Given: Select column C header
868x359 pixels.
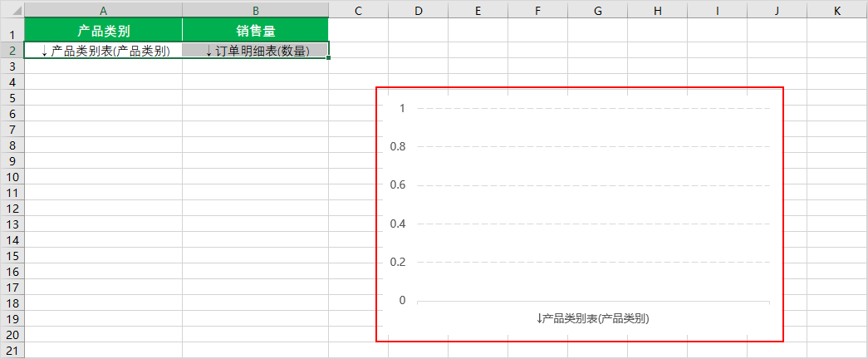Looking at the screenshot, I should tap(358, 10).
